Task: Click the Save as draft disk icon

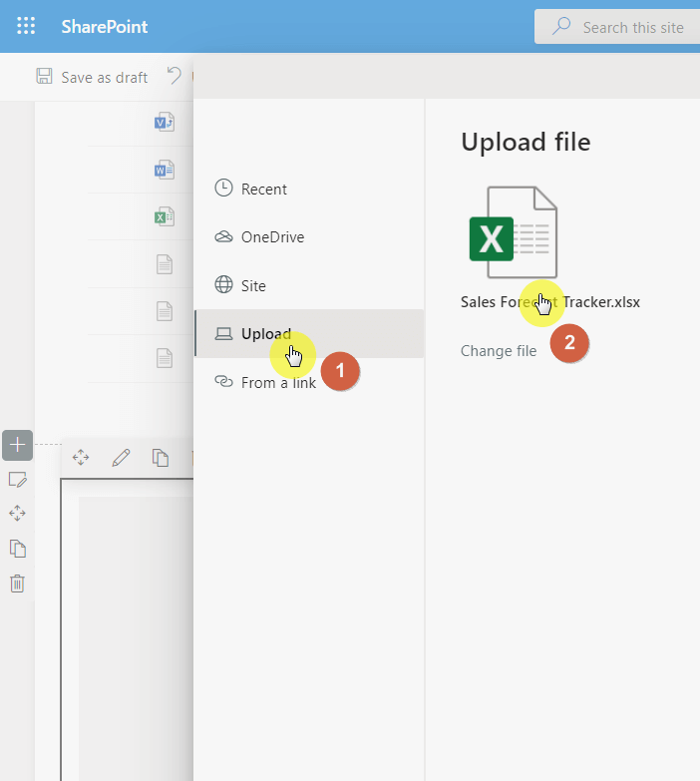Action: coord(44,76)
